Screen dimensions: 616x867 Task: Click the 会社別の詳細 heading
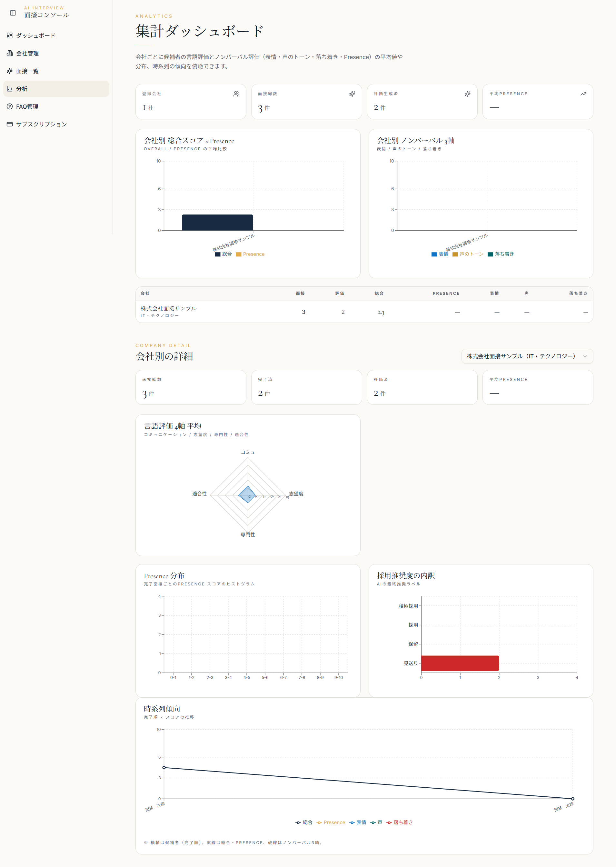[x=164, y=356]
